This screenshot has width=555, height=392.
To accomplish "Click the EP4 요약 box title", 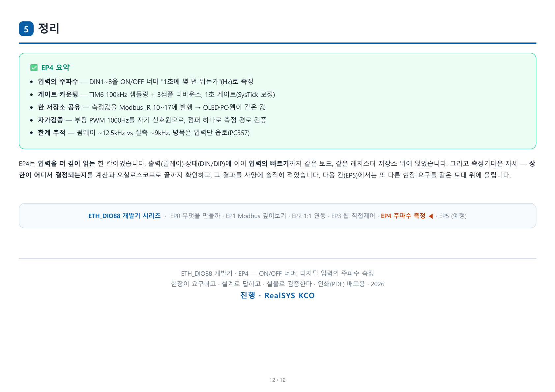I will 55,68.
